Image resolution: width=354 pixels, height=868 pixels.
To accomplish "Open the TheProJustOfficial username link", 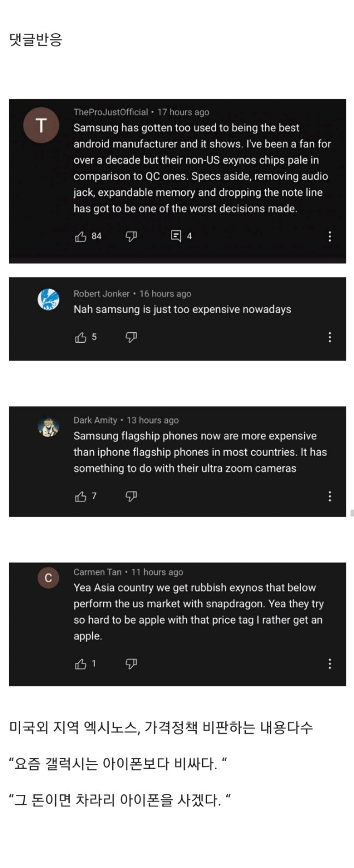I will click(110, 112).
